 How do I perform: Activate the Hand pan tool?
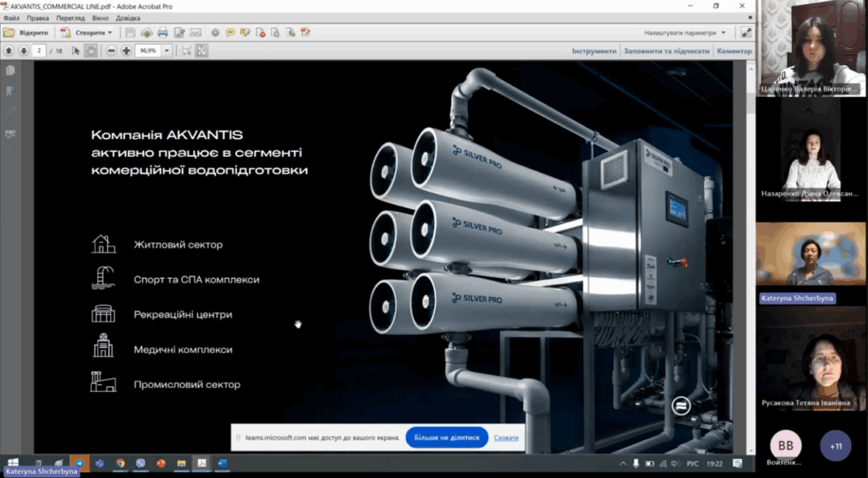(x=91, y=51)
